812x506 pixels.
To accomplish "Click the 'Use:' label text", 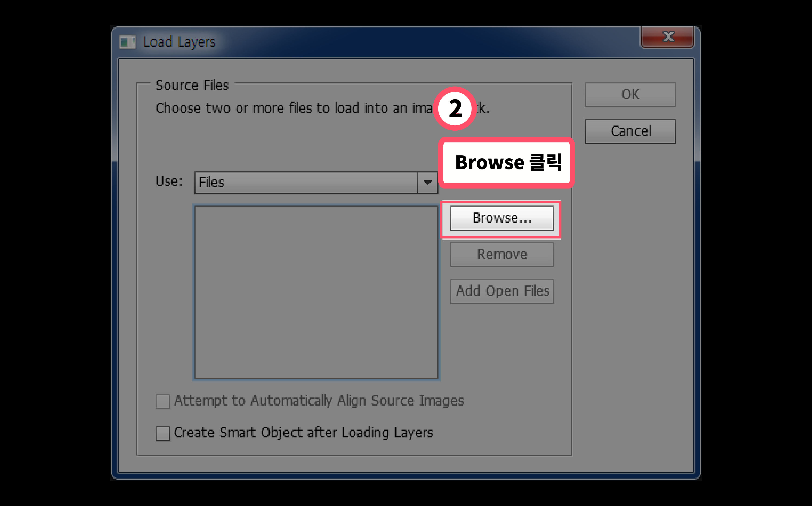I will point(169,181).
